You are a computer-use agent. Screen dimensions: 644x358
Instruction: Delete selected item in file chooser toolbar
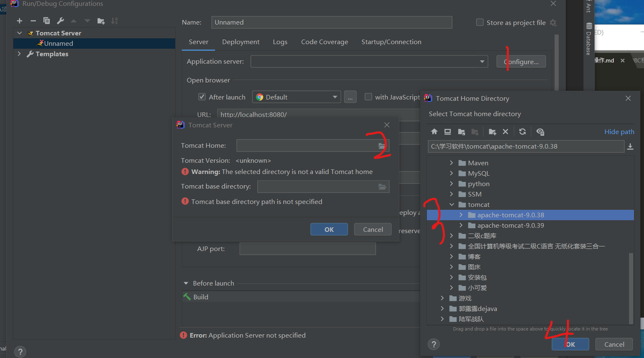[505, 132]
